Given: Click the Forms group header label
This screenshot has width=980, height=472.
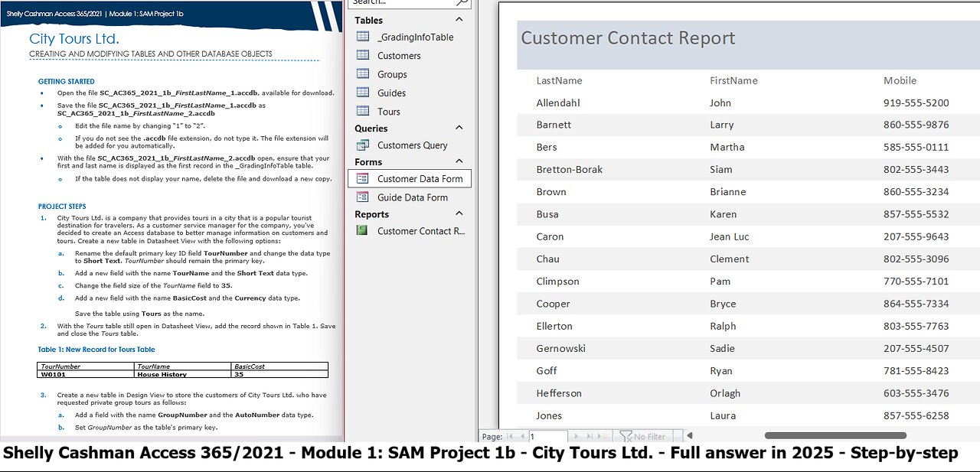Looking at the screenshot, I should [367, 161].
